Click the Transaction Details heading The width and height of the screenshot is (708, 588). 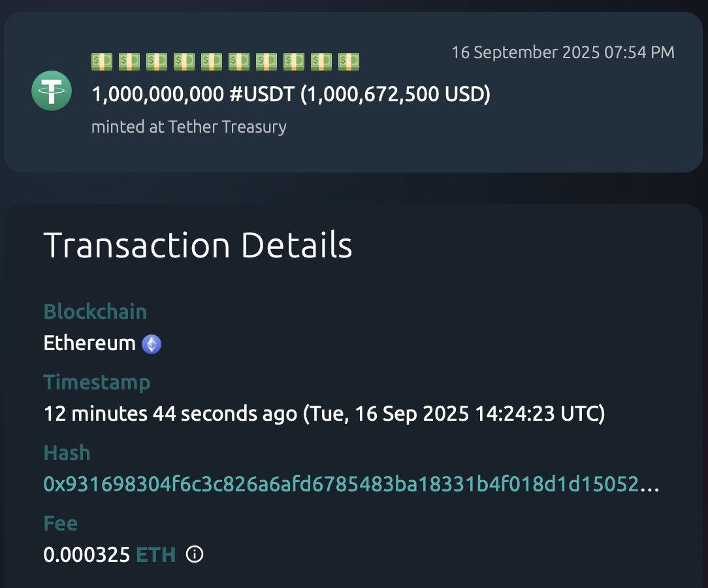click(198, 245)
